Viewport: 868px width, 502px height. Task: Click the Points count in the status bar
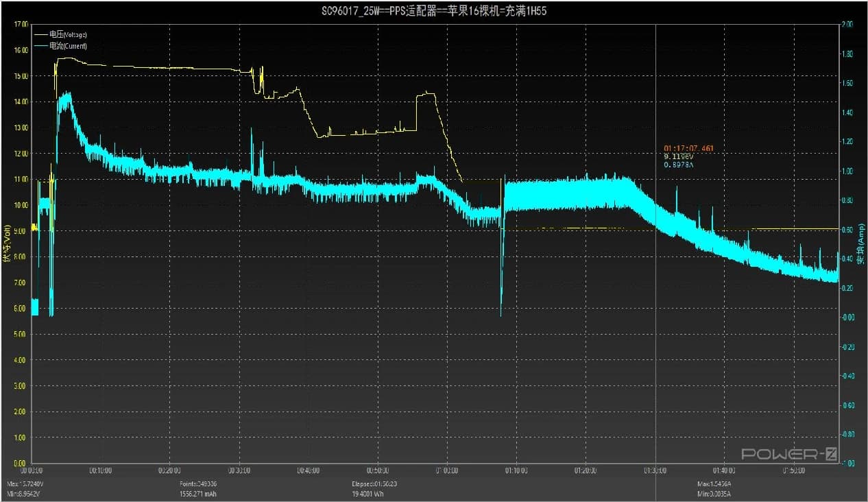[197, 484]
